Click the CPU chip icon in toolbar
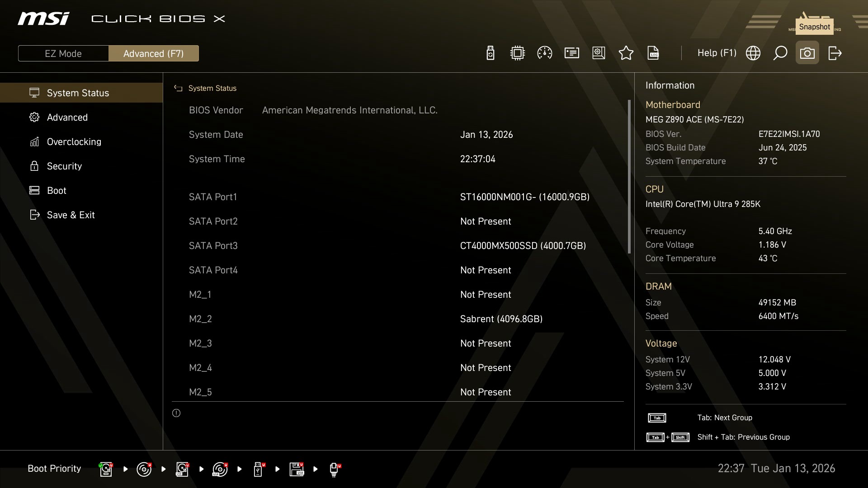Image resolution: width=868 pixels, height=488 pixels. pyautogui.click(x=517, y=53)
